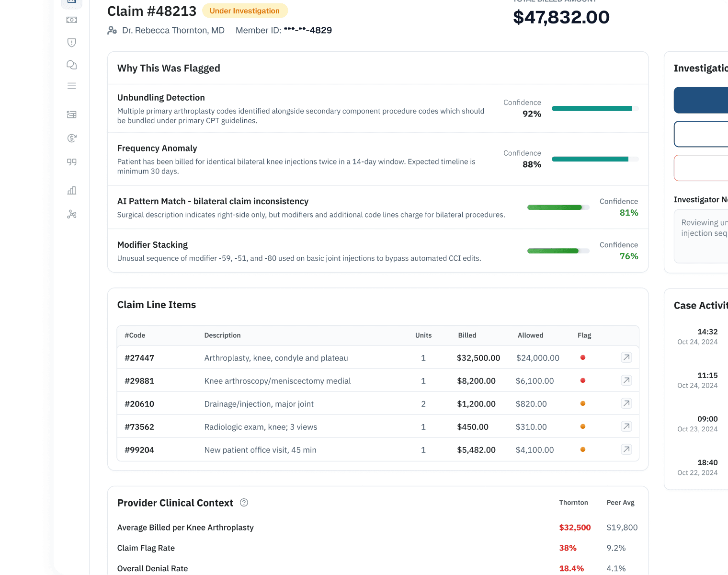
Task: Click description 'Radiologic exam, knee; 3 views'
Action: tap(261, 427)
